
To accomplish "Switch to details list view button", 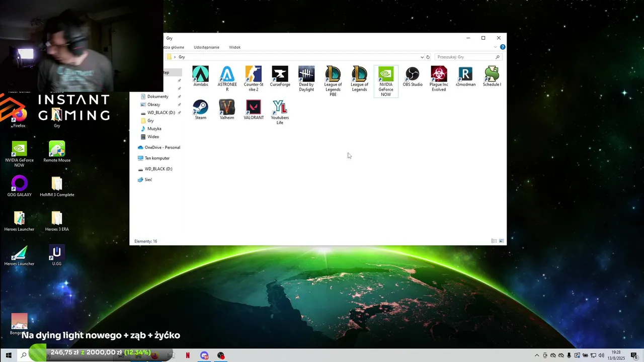I will (x=494, y=241).
